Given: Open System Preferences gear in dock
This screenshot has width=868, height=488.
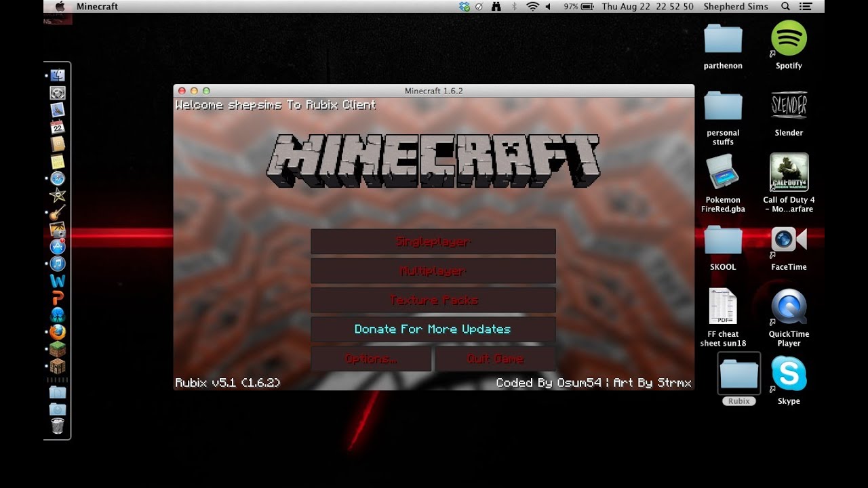Looking at the screenshot, I should tap(58, 93).
